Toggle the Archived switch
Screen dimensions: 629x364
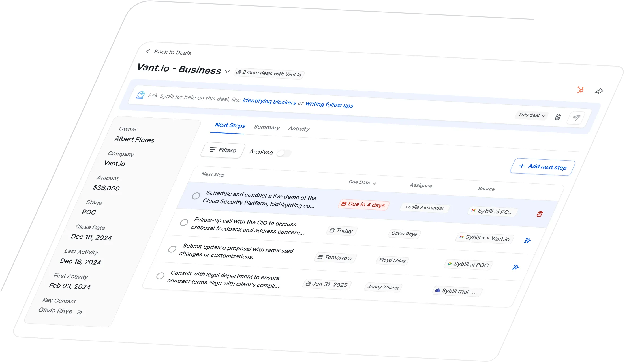pos(284,153)
